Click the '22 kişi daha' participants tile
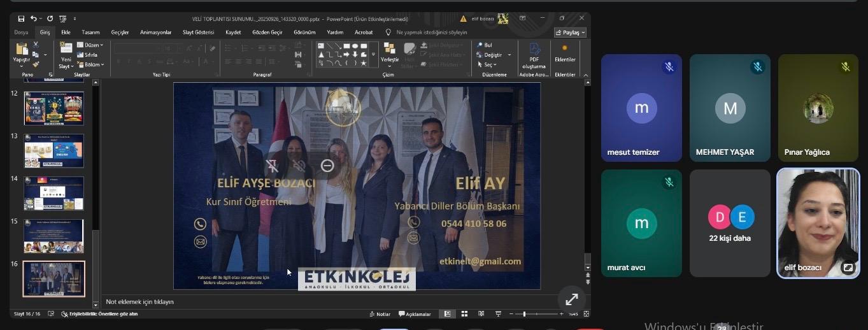 [x=730, y=223]
